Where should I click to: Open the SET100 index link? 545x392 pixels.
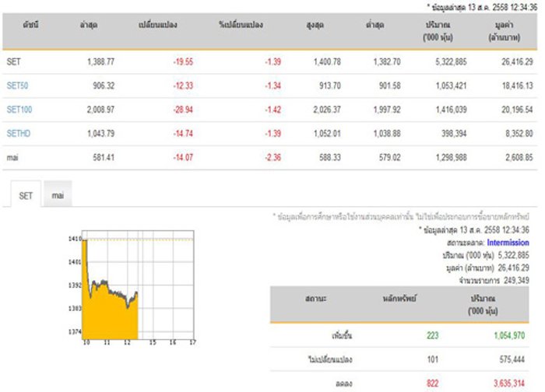(19, 110)
